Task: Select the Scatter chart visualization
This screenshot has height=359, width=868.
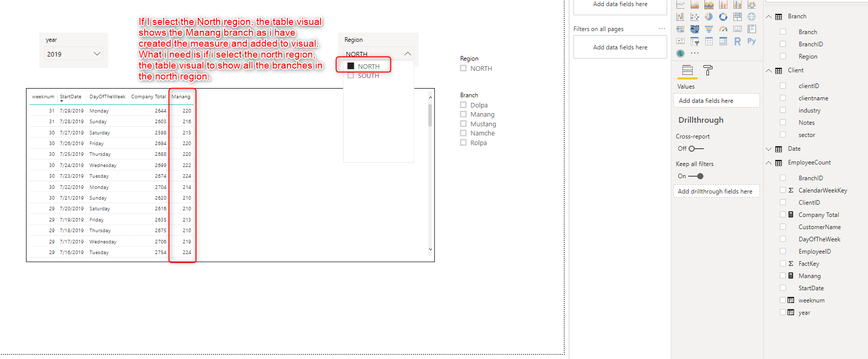Action: coord(695,17)
